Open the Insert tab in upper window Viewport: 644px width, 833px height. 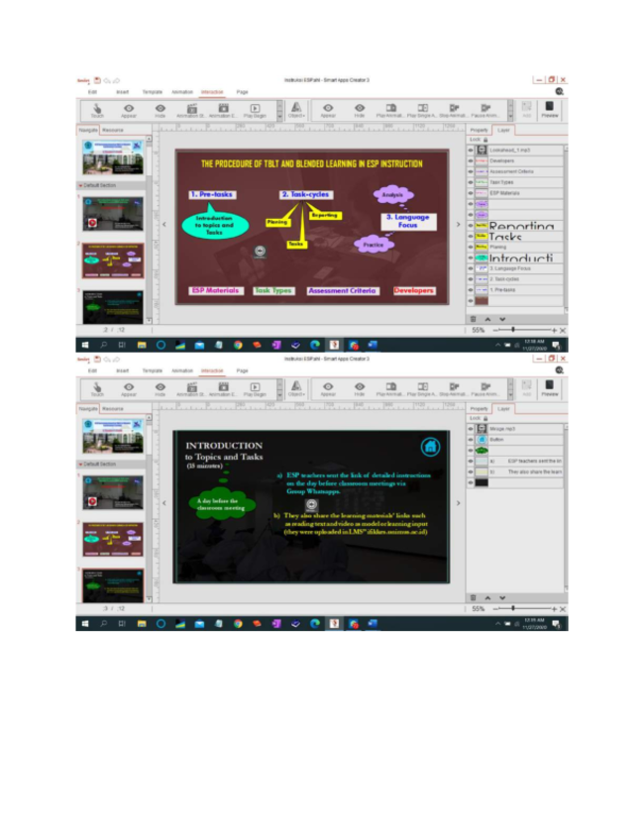pyautogui.click(x=123, y=92)
